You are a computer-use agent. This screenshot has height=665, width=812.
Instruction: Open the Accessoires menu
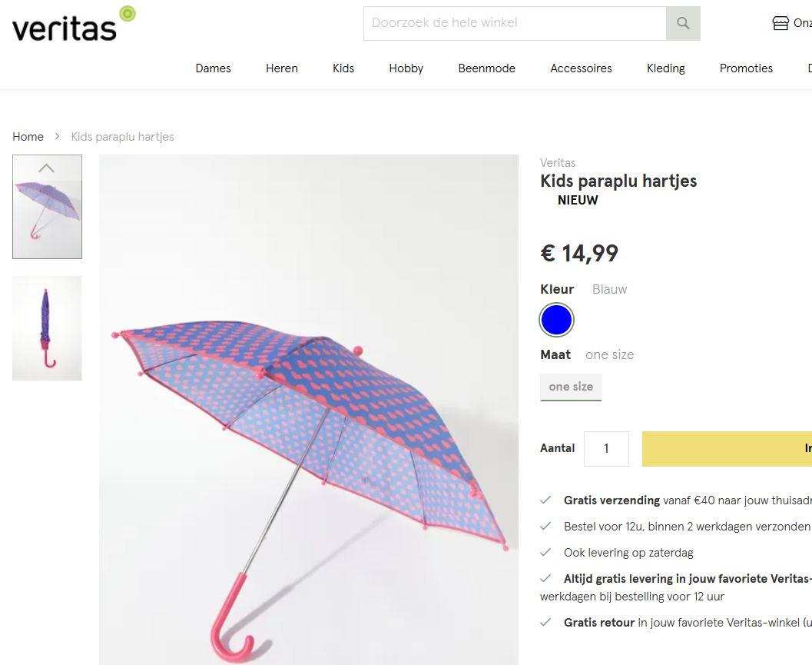pos(581,68)
